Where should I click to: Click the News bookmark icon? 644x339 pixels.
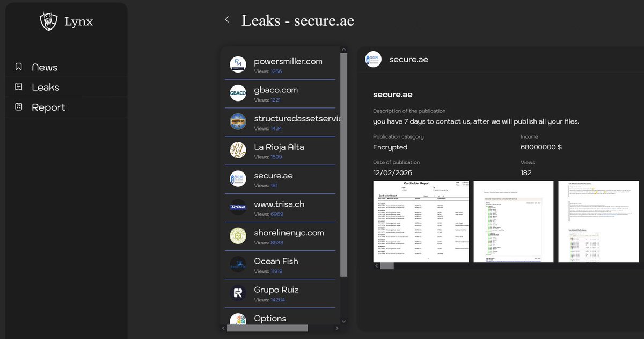(19, 67)
